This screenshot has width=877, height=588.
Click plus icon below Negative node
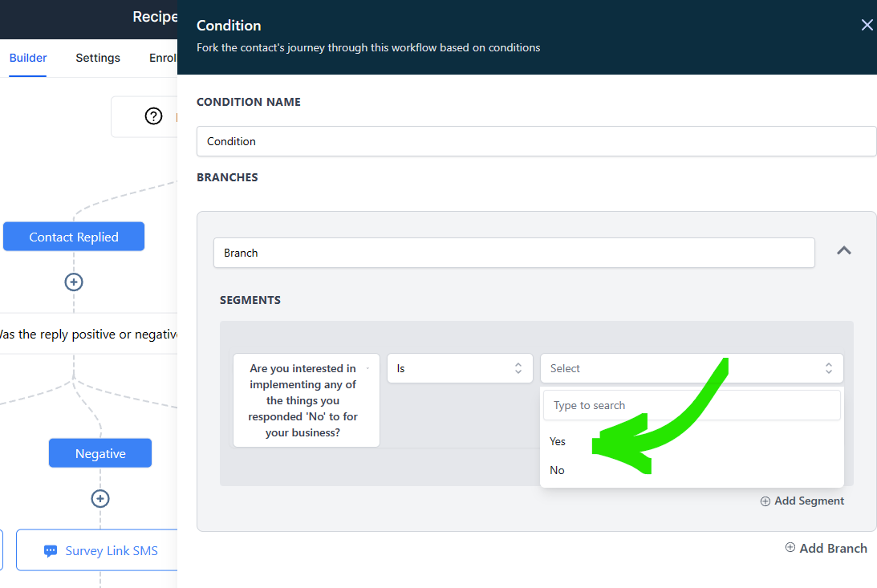(x=100, y=498)
